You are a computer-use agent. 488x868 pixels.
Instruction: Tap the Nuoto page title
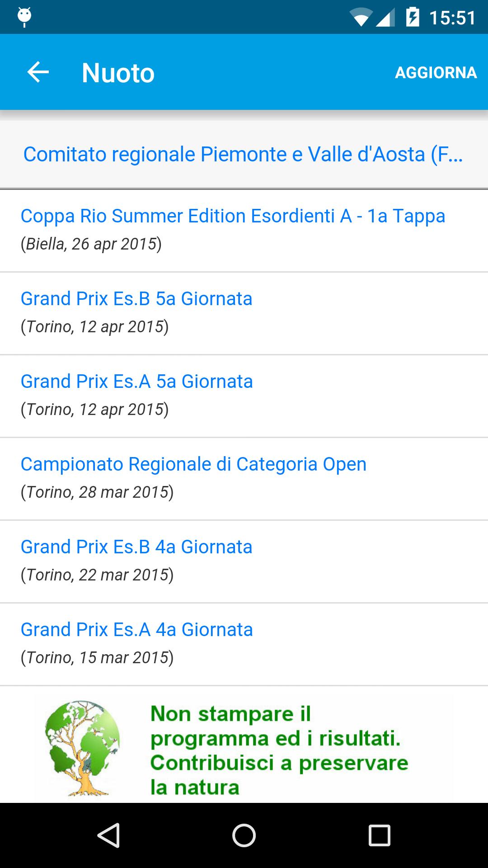(118, 73)
